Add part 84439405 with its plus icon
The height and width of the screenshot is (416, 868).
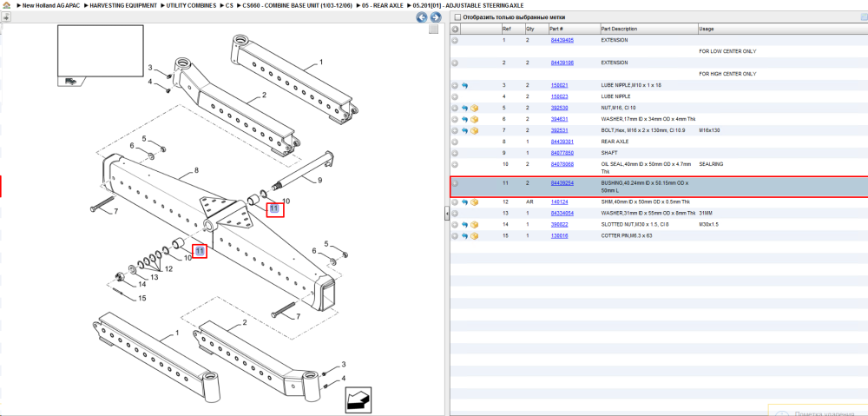[x=455, y=41]
